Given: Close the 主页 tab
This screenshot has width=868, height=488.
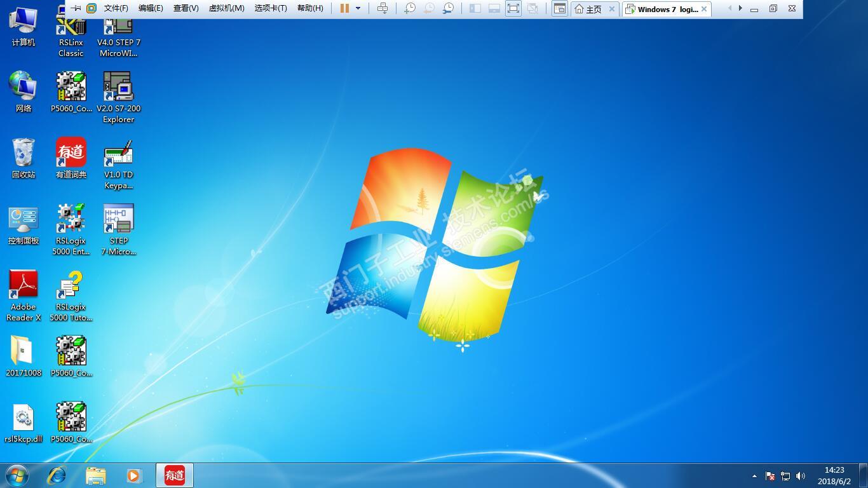Looking at the screenshot, I should [x=612, y=9].
